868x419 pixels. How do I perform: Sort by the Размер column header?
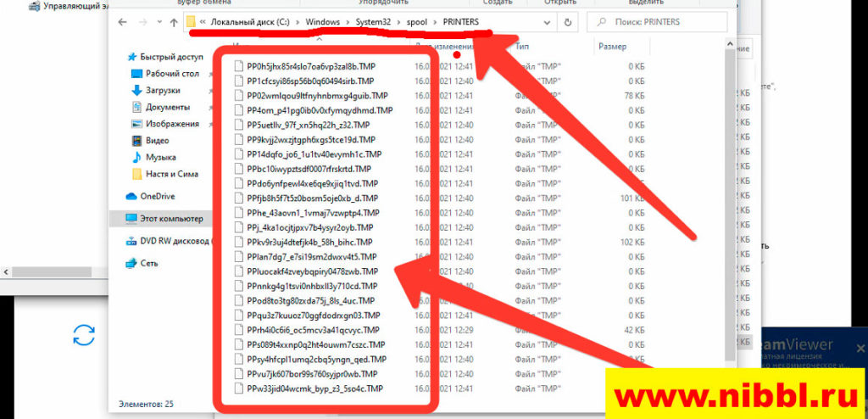tap(612, 47)
